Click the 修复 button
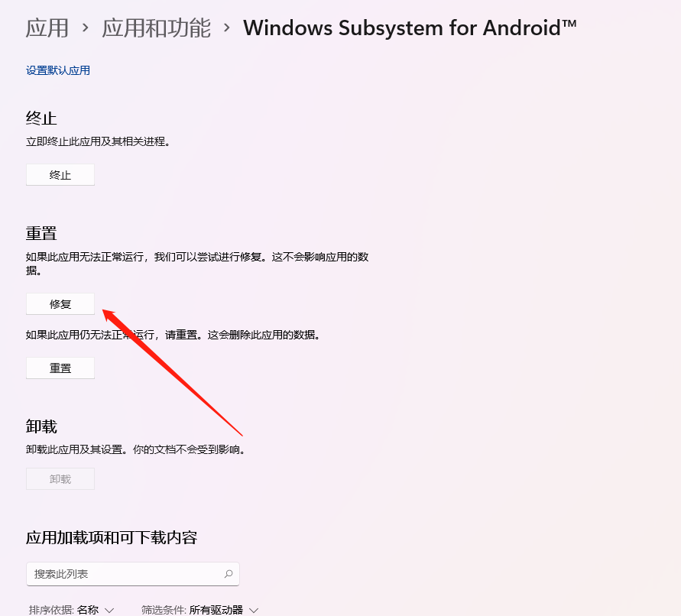Screen dimensions: 681x616 [60, 303]
